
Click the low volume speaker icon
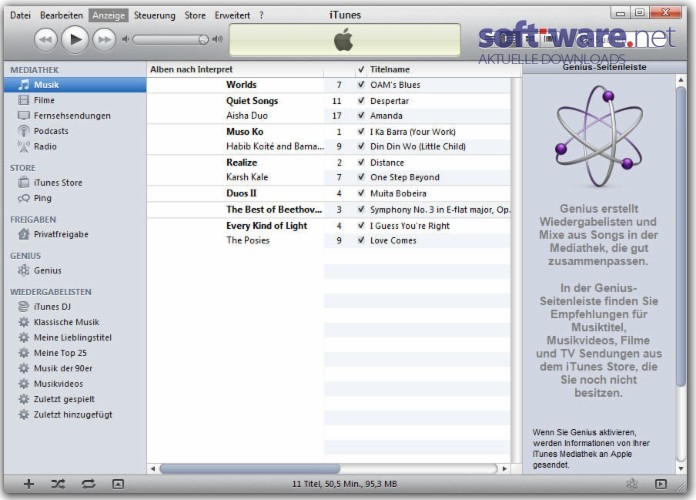(126, 40)
